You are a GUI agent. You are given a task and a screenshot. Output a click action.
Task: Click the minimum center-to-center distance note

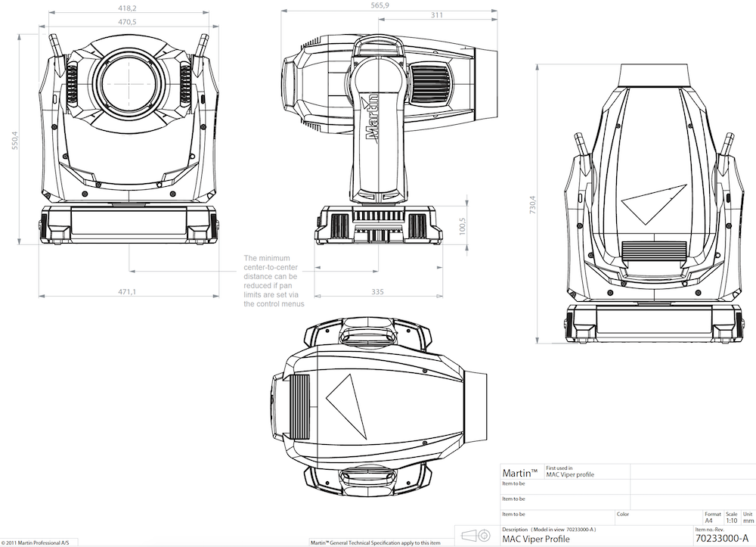(274, 281)
